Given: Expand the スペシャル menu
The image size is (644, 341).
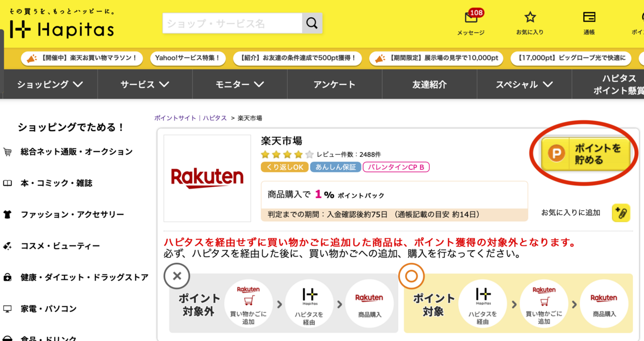Looking at the screenshot, I should click(x=524, y=84).
